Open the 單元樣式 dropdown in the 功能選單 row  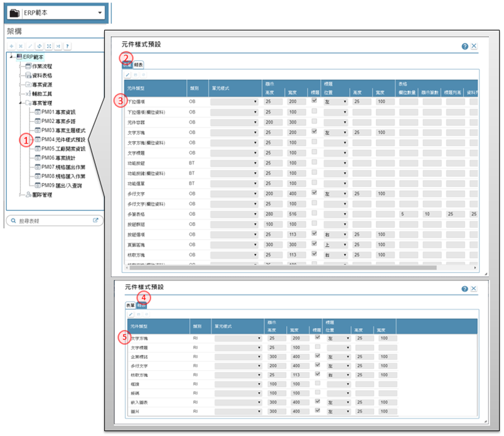point(234,183)
